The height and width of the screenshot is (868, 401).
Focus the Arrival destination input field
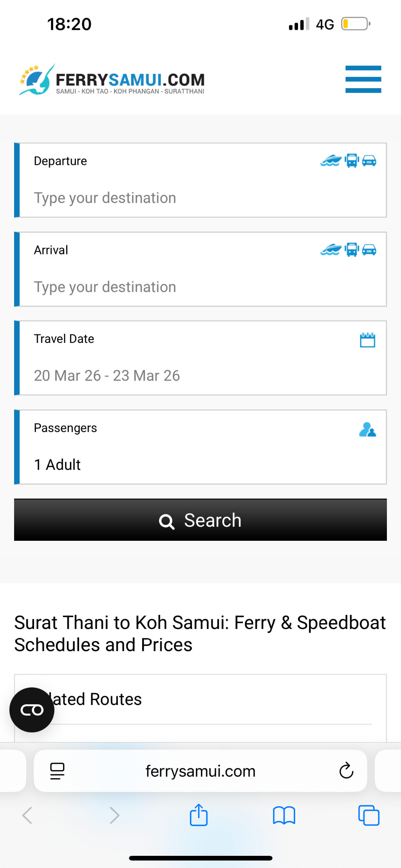pos(176,287)
